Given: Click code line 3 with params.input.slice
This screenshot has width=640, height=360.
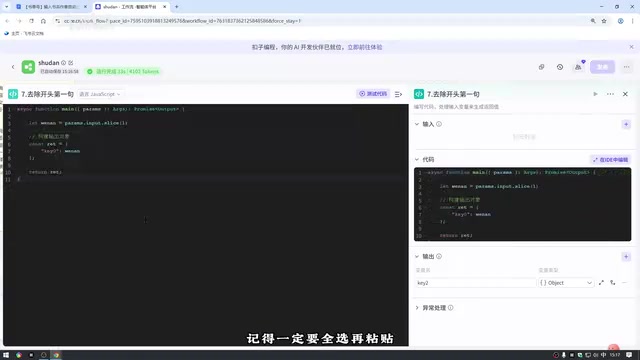Looking at the screenshot, I should click(78, 123).
